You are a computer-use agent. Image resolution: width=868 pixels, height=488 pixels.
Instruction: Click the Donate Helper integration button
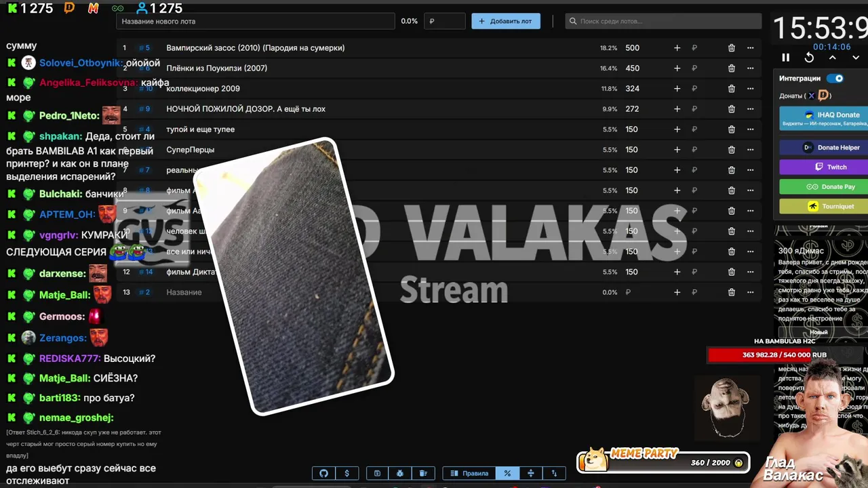[823, 147]
